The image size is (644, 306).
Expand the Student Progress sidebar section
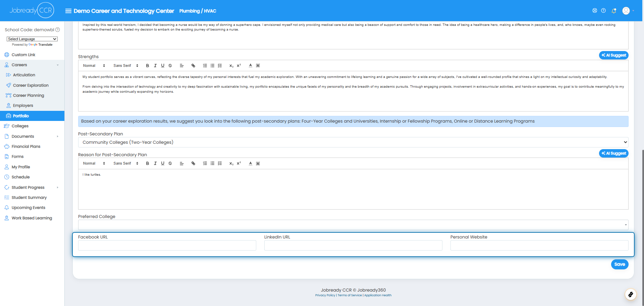[32, 187]
